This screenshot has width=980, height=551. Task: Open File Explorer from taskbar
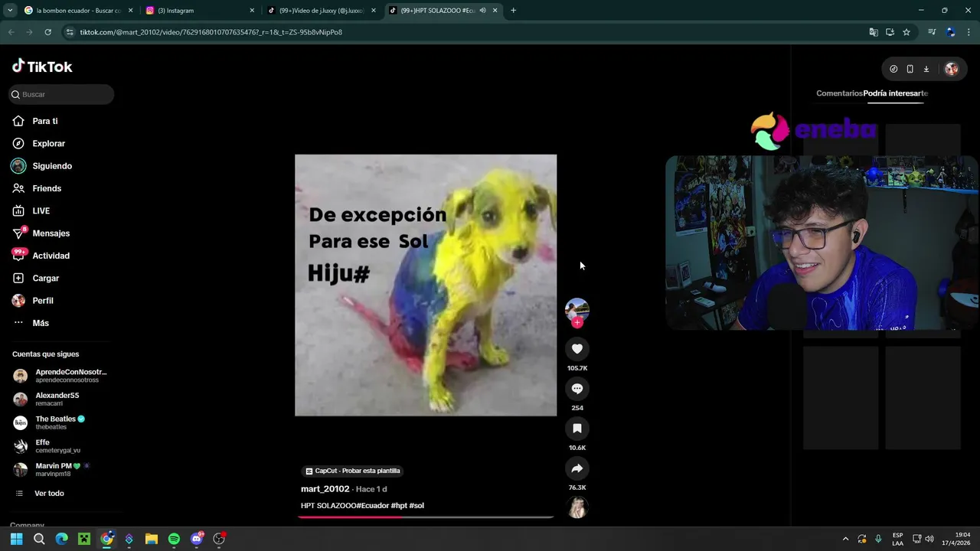152,539
